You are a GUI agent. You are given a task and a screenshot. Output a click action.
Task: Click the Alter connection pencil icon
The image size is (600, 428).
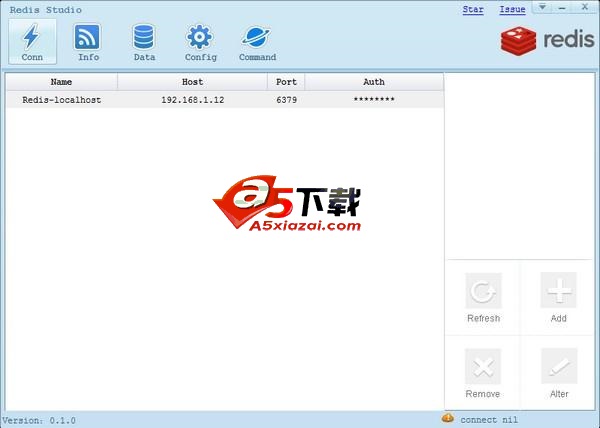coord(558,366)
